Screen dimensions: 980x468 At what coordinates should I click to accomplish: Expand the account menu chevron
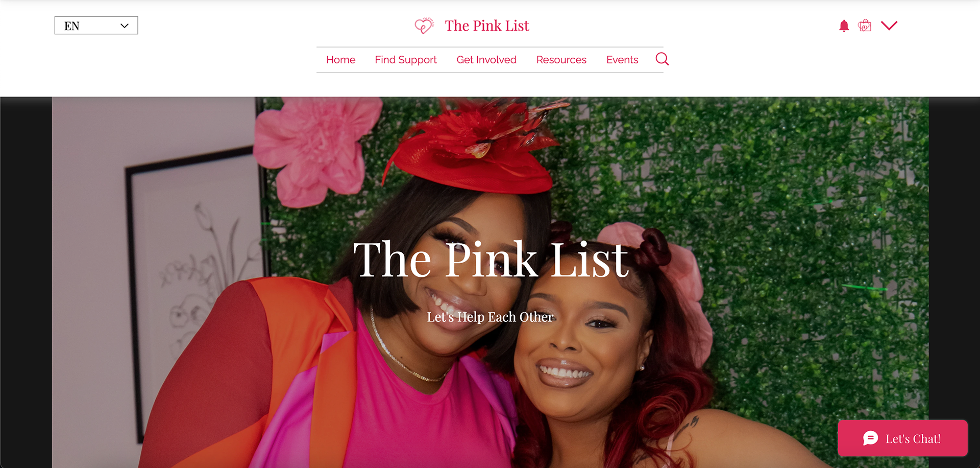[889, 26]
